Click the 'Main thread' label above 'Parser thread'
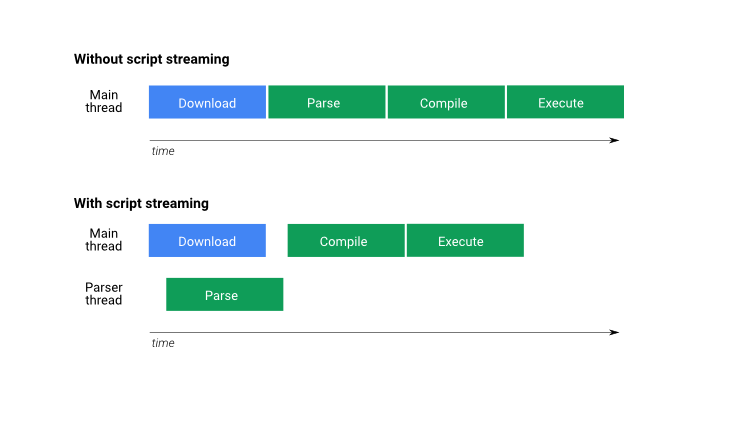This screenshot has width=741, height=434. pyautogui.click(x=103, y=240)
